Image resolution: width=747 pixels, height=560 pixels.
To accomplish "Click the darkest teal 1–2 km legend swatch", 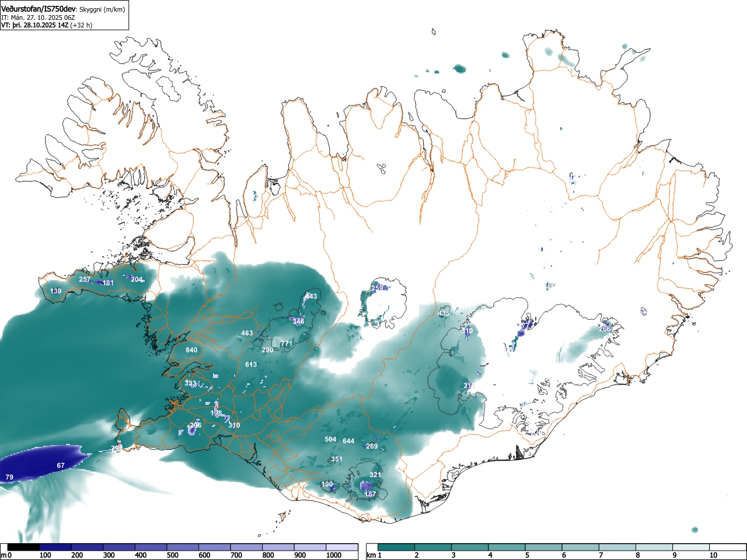I will pyautogui.click(x=397, y=547).
